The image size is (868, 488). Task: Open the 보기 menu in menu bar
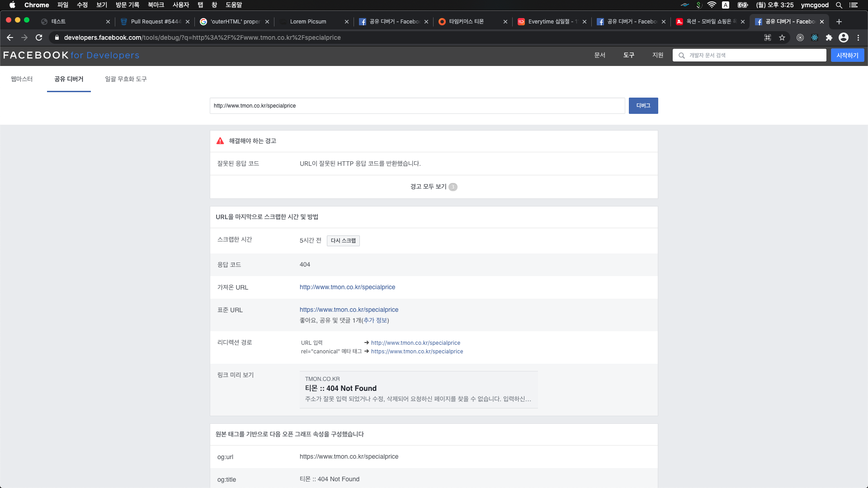[x=102, y=5]
